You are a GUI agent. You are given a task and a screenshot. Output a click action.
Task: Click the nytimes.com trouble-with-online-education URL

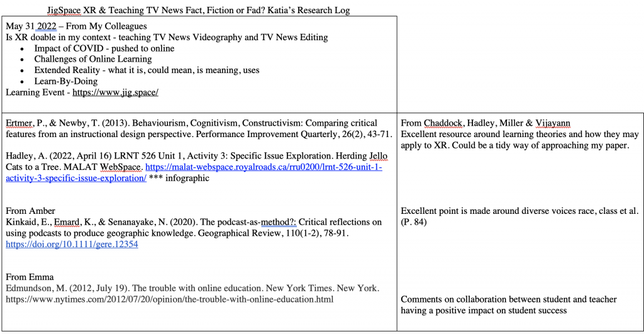[x=169, y=299]
